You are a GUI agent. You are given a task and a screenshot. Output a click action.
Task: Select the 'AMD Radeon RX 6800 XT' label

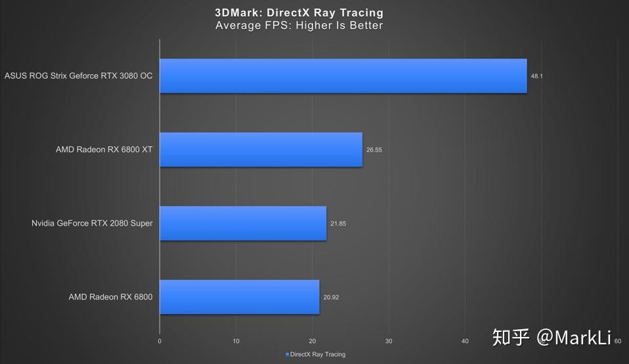[104, 150]
